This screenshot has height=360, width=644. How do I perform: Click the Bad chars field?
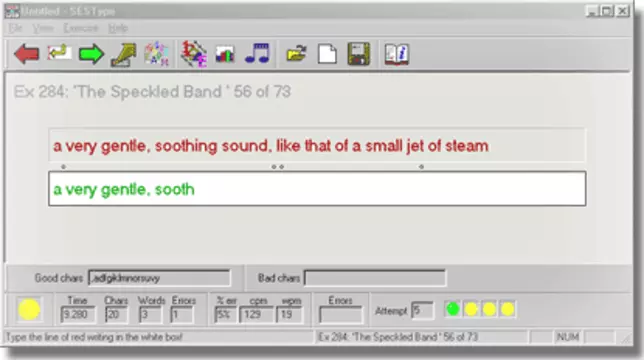375,278
